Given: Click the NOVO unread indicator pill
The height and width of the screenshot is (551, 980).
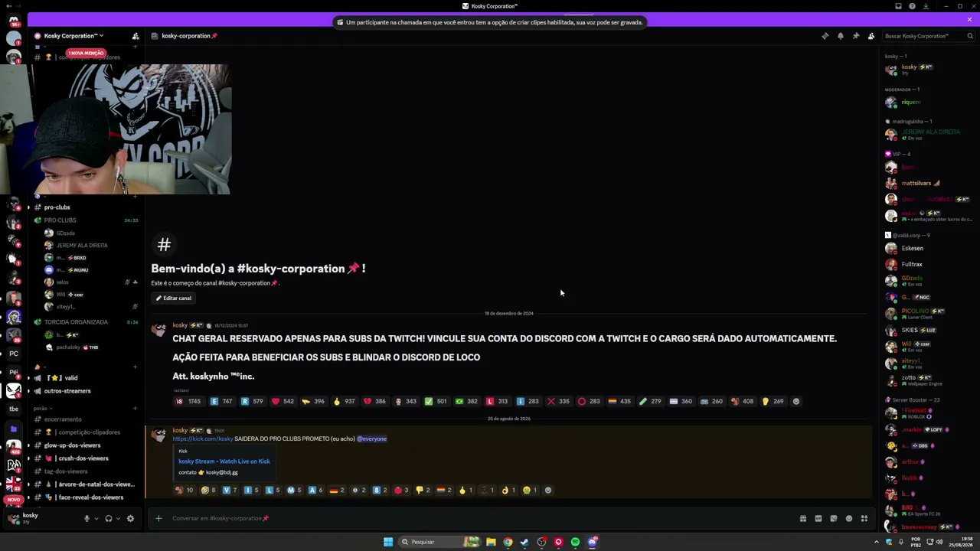Looking at the screenshot, I should (13, 500).
